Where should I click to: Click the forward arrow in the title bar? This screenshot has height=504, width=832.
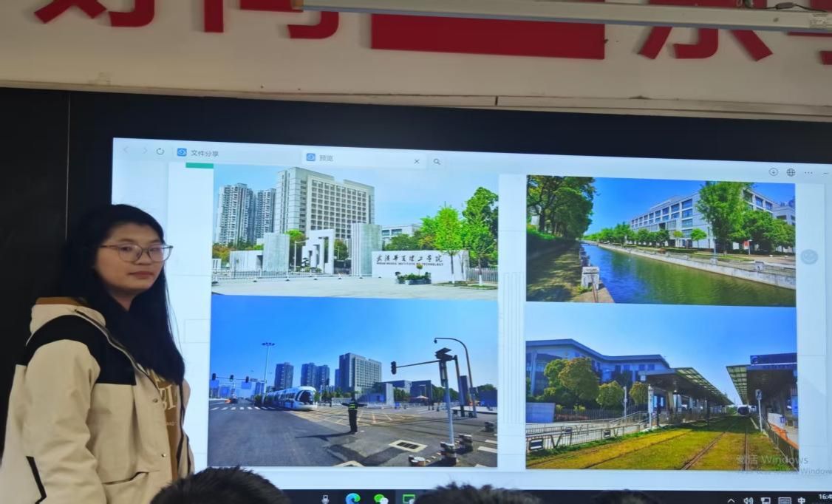(143, 151)
